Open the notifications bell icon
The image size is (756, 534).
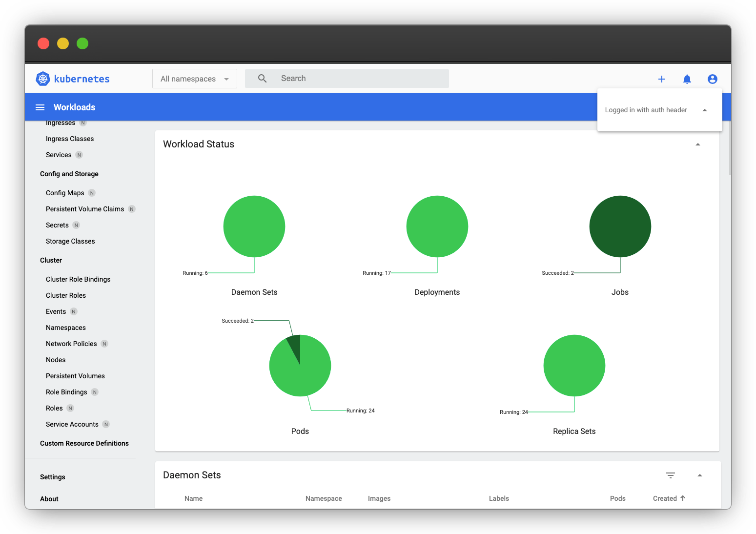(687, 79)
